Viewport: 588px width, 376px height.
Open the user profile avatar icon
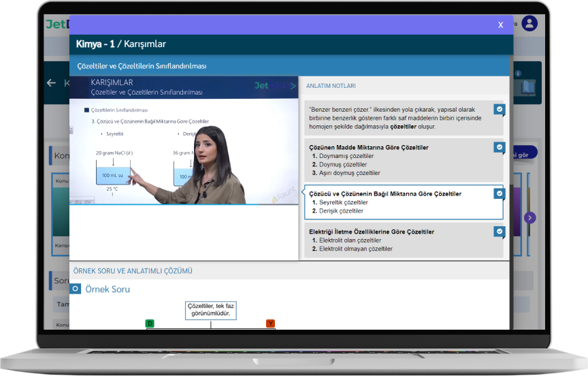[x=529, y=24]
